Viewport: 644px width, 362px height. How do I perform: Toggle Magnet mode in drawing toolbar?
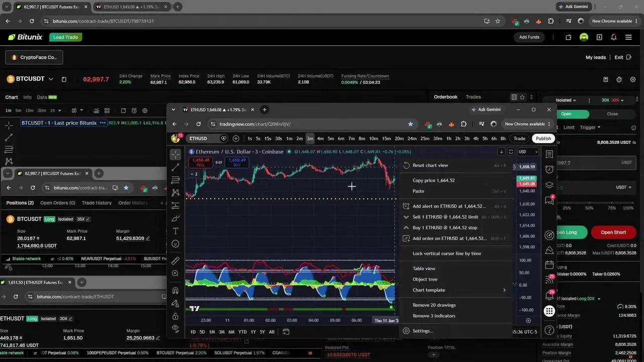click(175, 291)
